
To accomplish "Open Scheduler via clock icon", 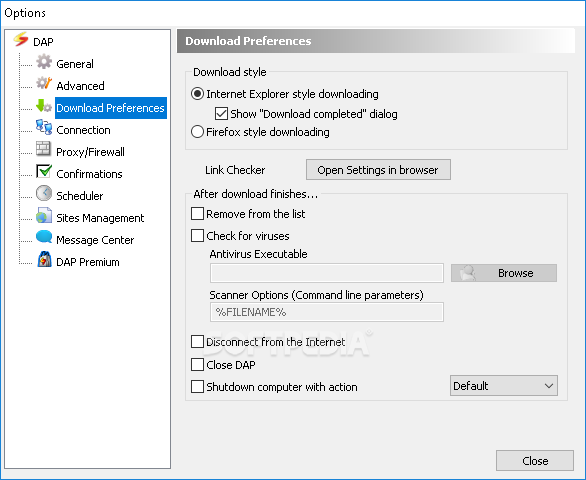I will coord(44,193).
